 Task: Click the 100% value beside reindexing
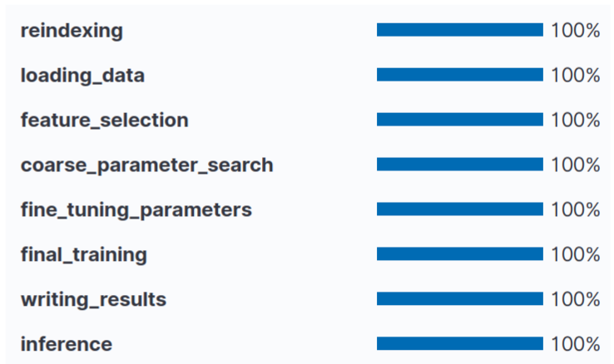(x=576, y=31)
